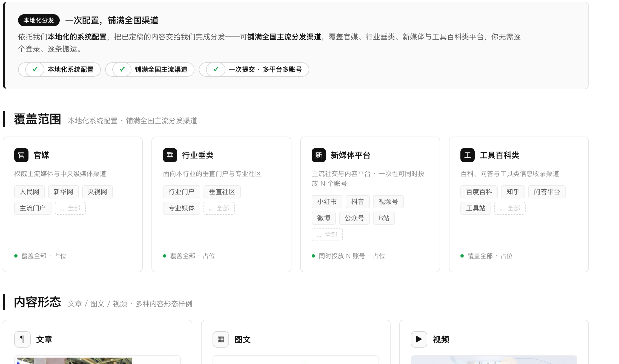The height and width of the screenshot is (364, 619).
Task: Click the 铺满全国主流渠道 pill label
Action: 161,70
